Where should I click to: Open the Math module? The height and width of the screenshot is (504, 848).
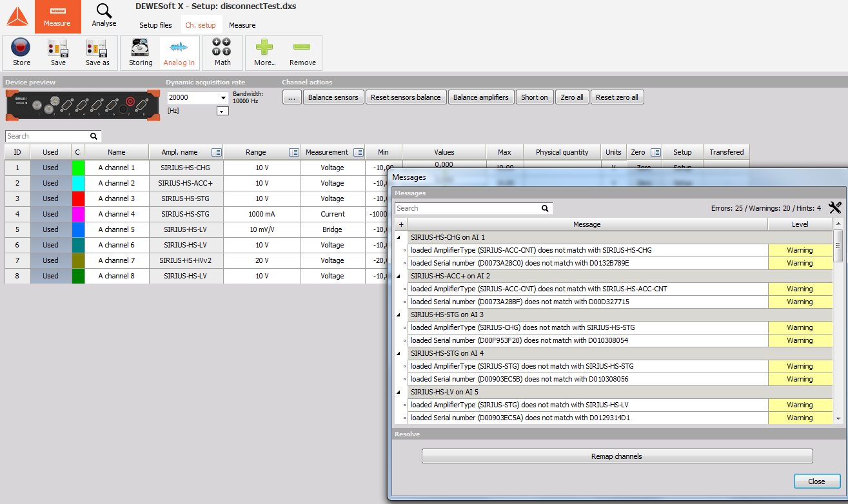[222, 52]
